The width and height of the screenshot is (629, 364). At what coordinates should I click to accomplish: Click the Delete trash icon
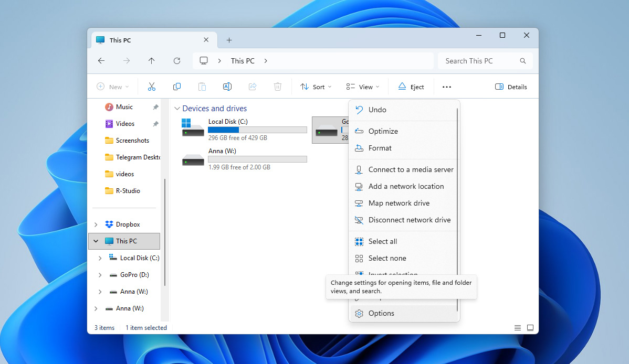278,87
